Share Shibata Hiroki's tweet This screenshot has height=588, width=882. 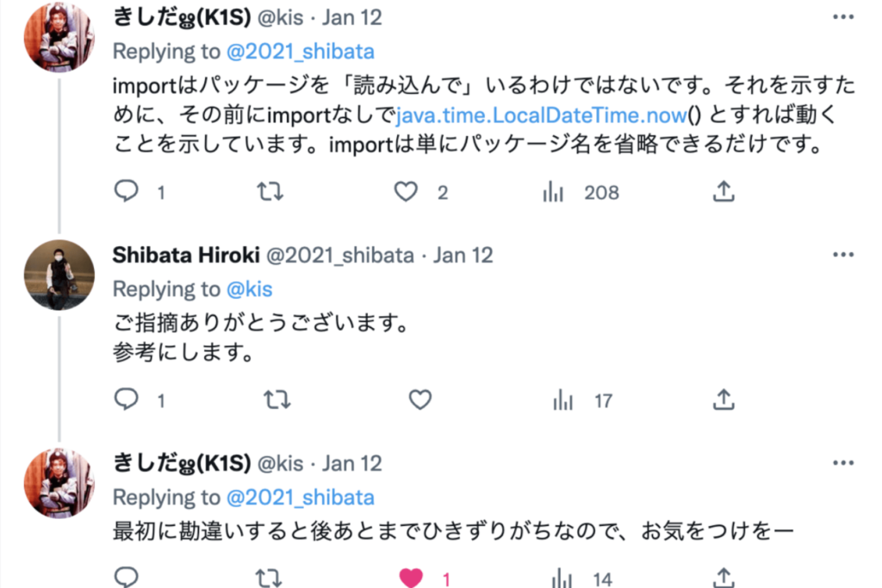[724, 399]
